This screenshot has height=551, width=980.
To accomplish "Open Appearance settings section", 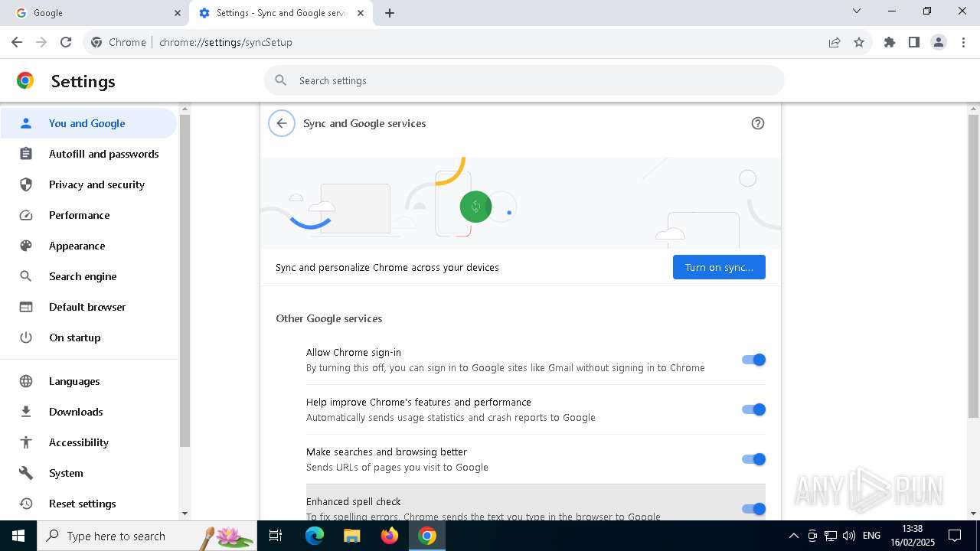I will 89,246.
